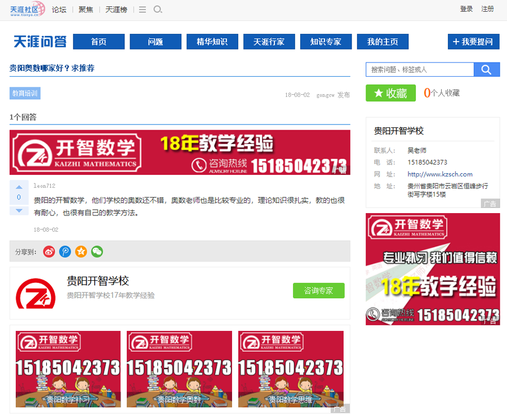507x420 pixels.
Task: Click the blue search button icon
Action: click(486, 69)
